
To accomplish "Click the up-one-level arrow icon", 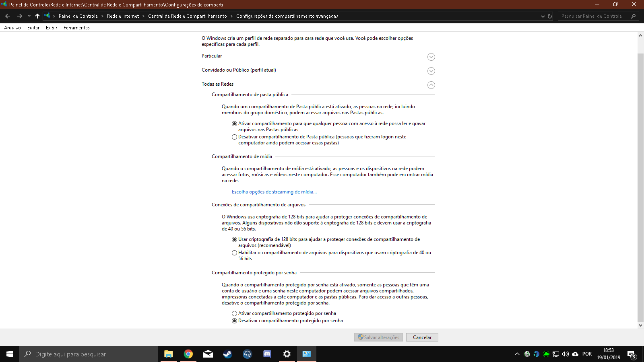I will (x=37, y=16).
